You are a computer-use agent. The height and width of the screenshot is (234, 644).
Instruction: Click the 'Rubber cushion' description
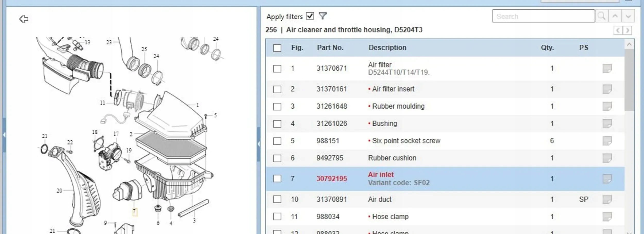tap(392, 158)
